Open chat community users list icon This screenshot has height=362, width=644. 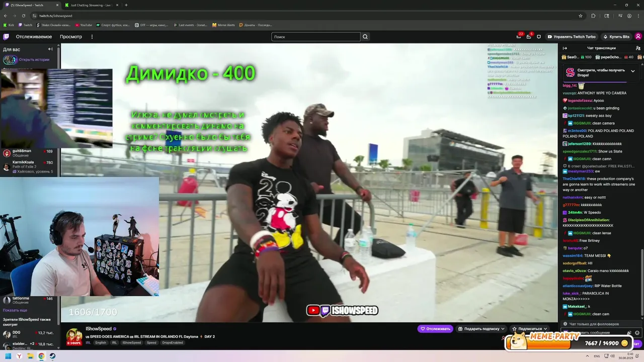pyautogui.click(x=637, y=48)
